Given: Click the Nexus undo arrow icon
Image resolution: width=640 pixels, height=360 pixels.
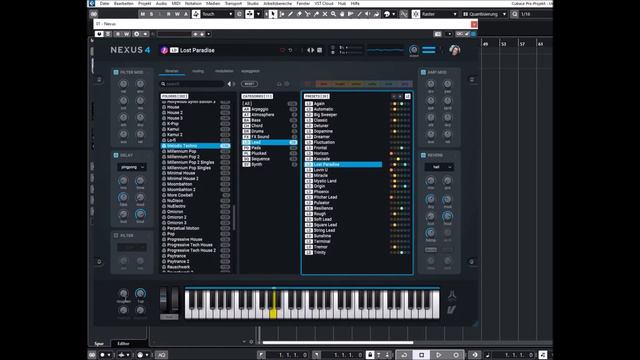Looking at the screenshot, I should pyautogui.click(x=291, y=50).
